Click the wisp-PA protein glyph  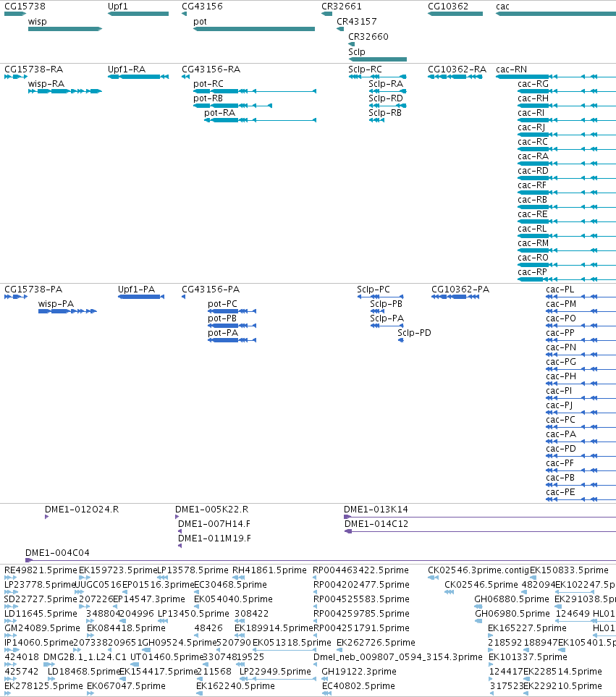point(67,311)
